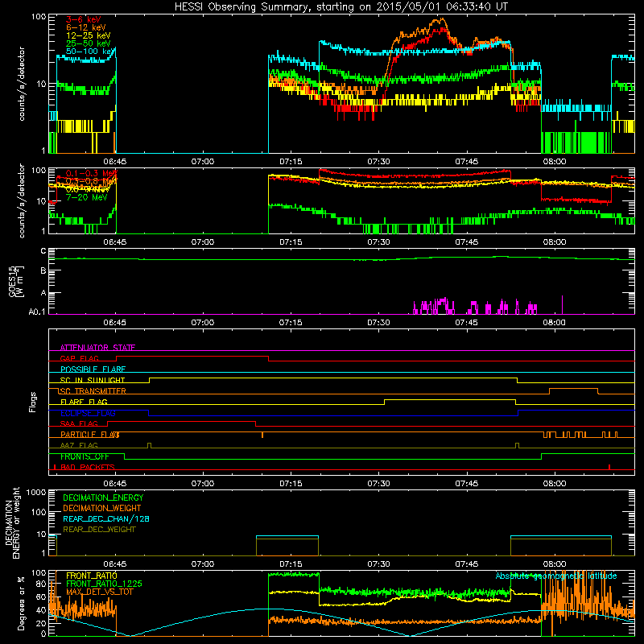The image size is (644, 644).
Task: Click the FRONT_RATIO_1225 legend label
Action: 104,584
